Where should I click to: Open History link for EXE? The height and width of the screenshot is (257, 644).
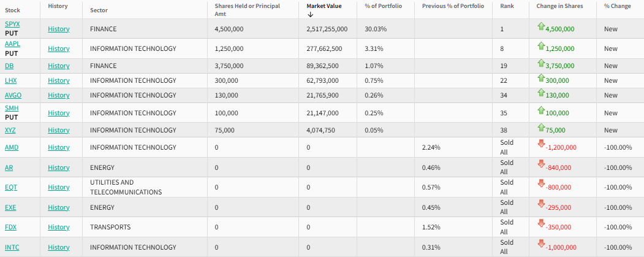tap(59, 207)
